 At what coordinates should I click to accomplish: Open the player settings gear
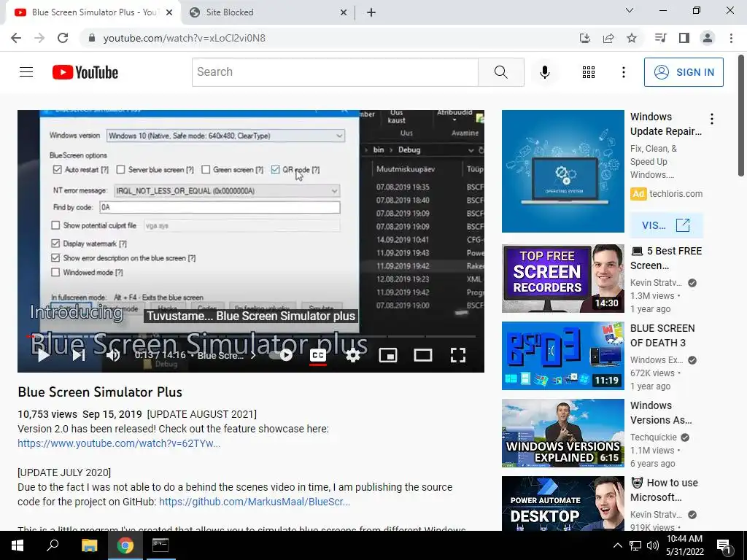[352, 355]
